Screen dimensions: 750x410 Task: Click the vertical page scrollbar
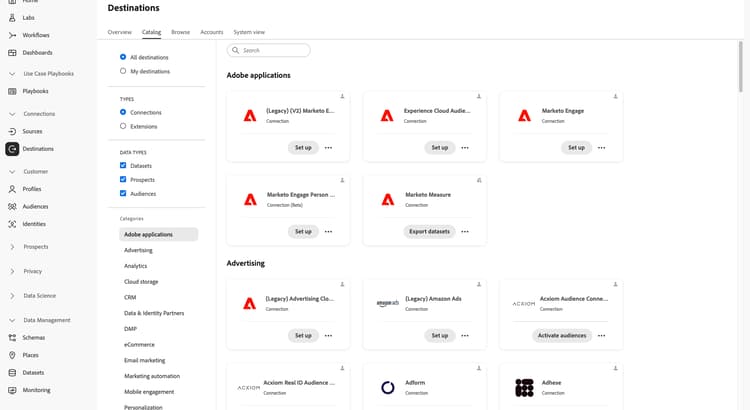[740, 66]
